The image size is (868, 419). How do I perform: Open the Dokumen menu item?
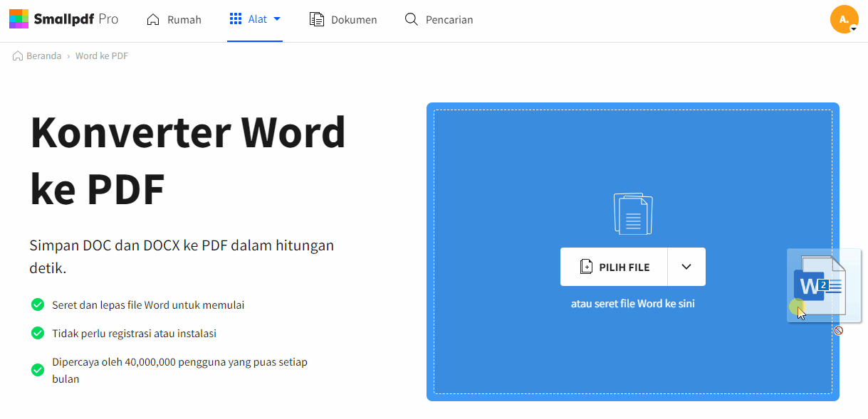tap(343, 20)
